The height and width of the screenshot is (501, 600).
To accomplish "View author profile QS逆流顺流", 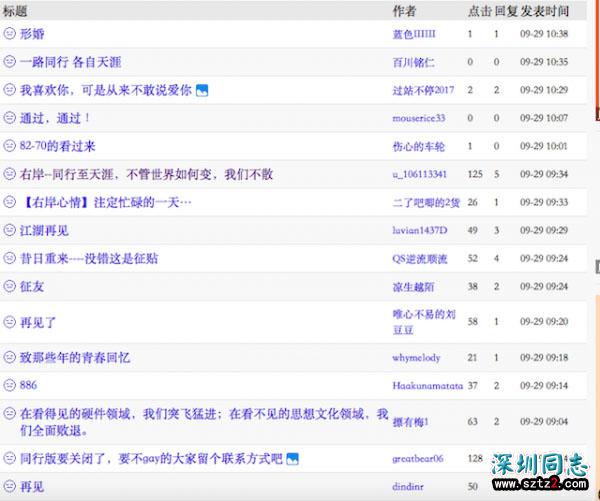I will coord(420,259).
